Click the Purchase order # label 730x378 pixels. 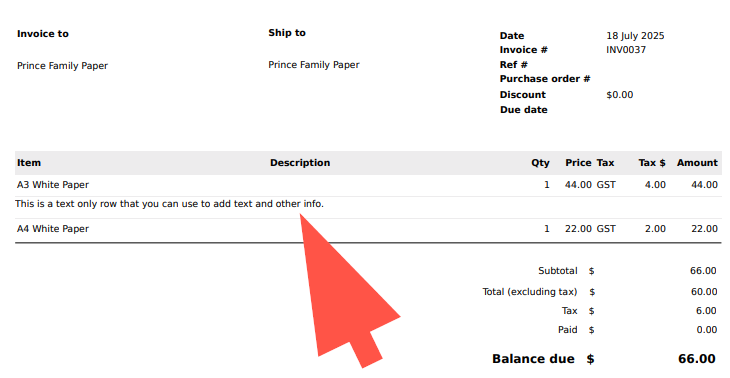pos(545,79)
